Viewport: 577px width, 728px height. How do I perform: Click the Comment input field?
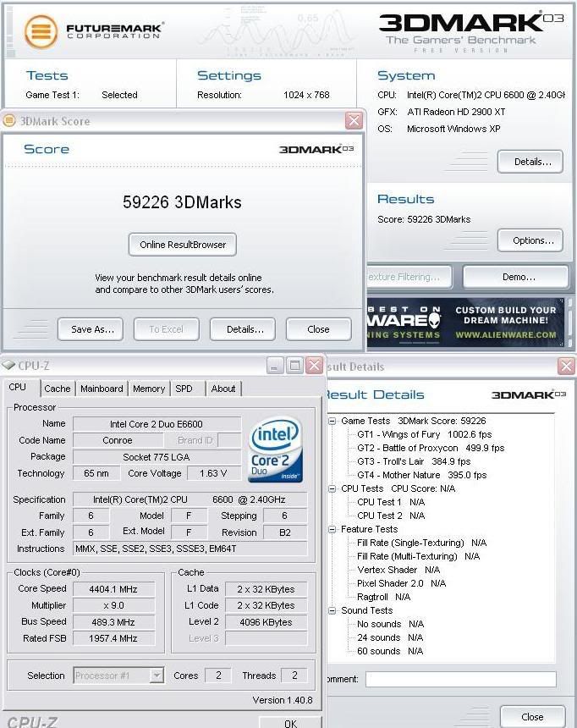point(461,679)
